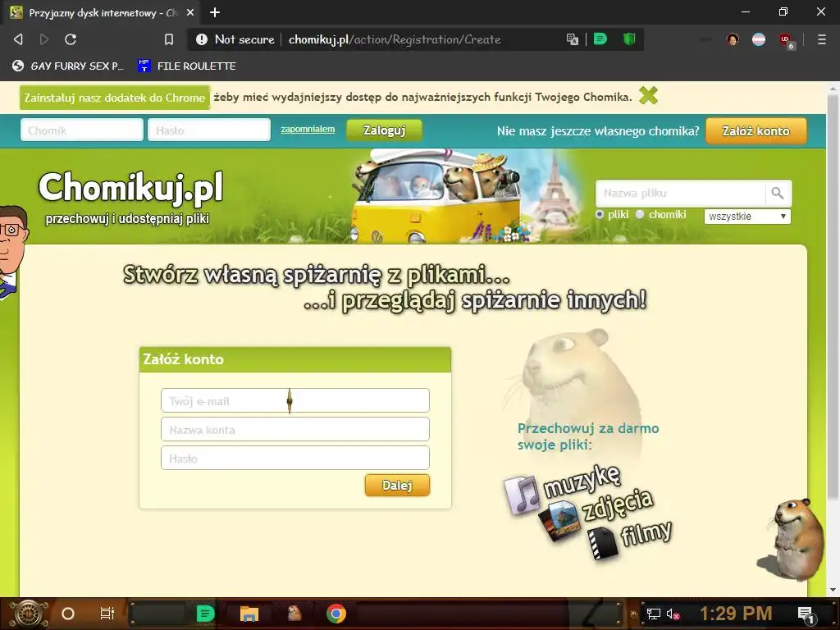The width and height of the screenshot is (840, 630).
Task: Dismiss the Chrome add-on banner with green X
Action: pyautogui.click(x=648, y=96)
